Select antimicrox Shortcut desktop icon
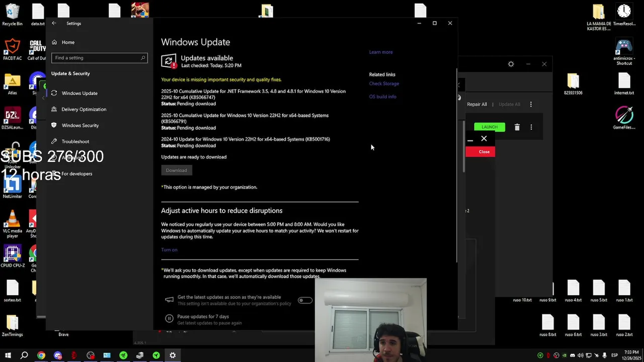 (x=624, y=52)
